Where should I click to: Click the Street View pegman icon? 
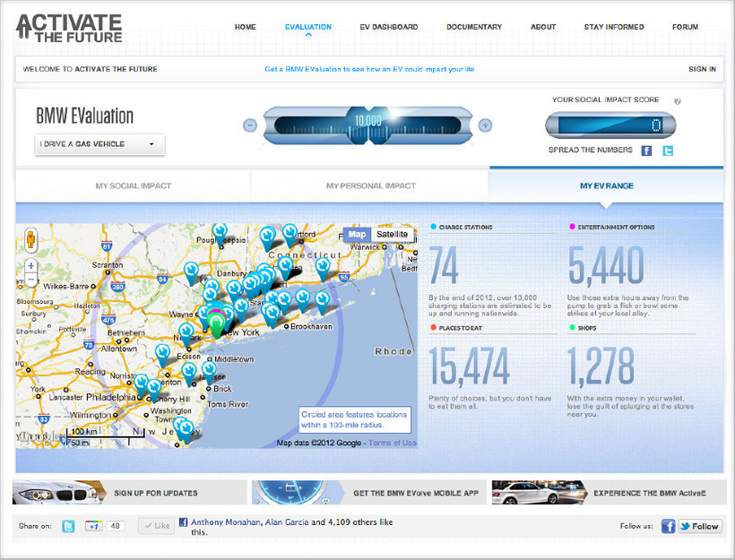click(31, 239)
